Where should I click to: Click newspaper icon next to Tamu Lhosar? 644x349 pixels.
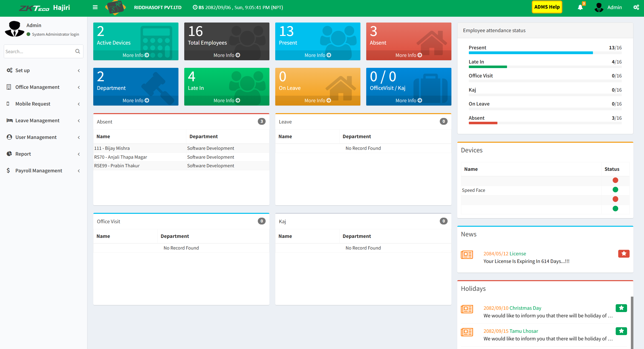tap(467, 332)
